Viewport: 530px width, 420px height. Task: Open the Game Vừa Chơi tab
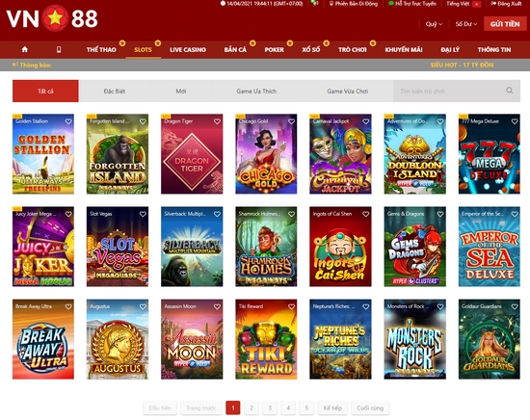[348, 91]
